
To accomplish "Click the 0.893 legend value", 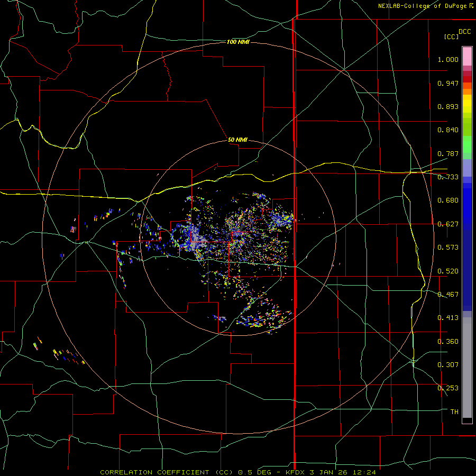I will (x=448, y=106).
